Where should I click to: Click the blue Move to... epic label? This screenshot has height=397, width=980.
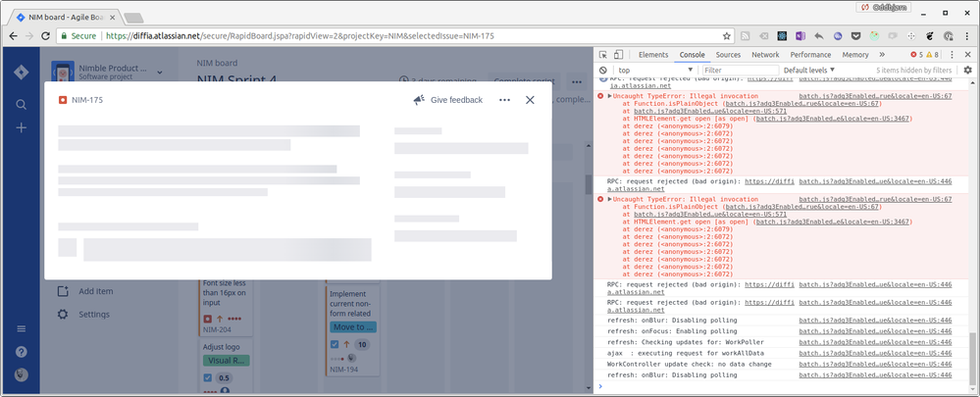point(353,327)
